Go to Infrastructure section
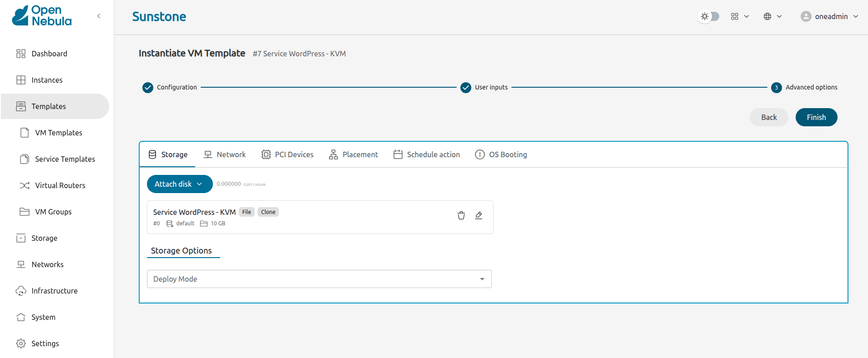Image resolution: width=868 pixels, height=358 pixels. pyautogui.click(x=54, y=291)
